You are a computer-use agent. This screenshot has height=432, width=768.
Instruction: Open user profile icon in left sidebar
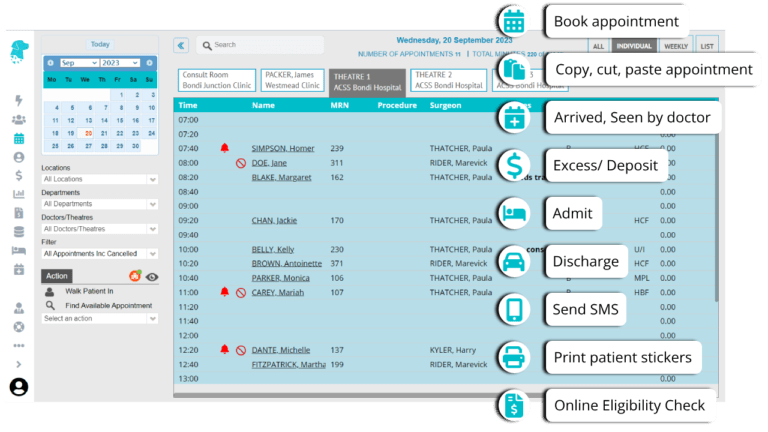point(19,386)
